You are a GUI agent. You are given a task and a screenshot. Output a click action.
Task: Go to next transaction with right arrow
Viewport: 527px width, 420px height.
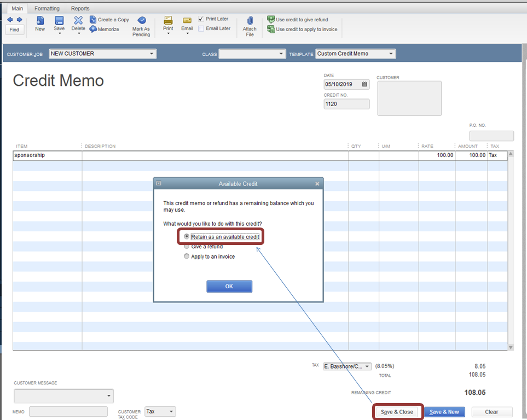coord(20,20)
